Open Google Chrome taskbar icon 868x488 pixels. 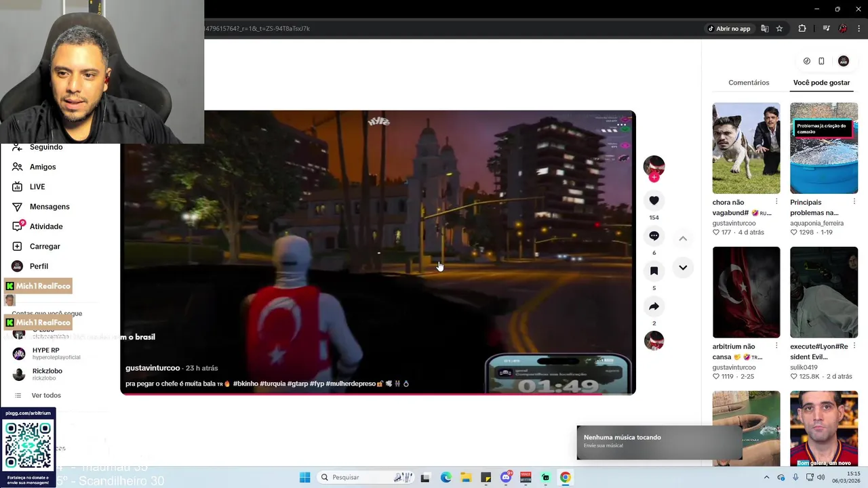565,477
